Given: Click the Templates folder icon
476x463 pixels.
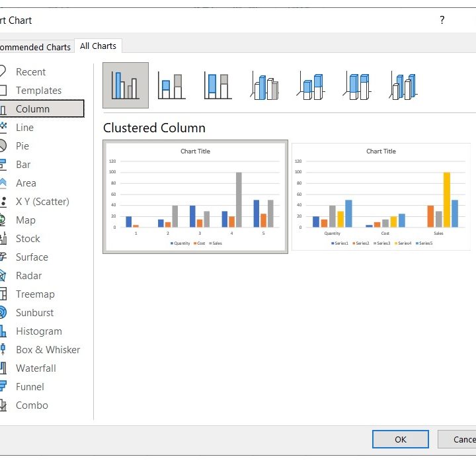Looking at the screenshot, I should 3,90.
